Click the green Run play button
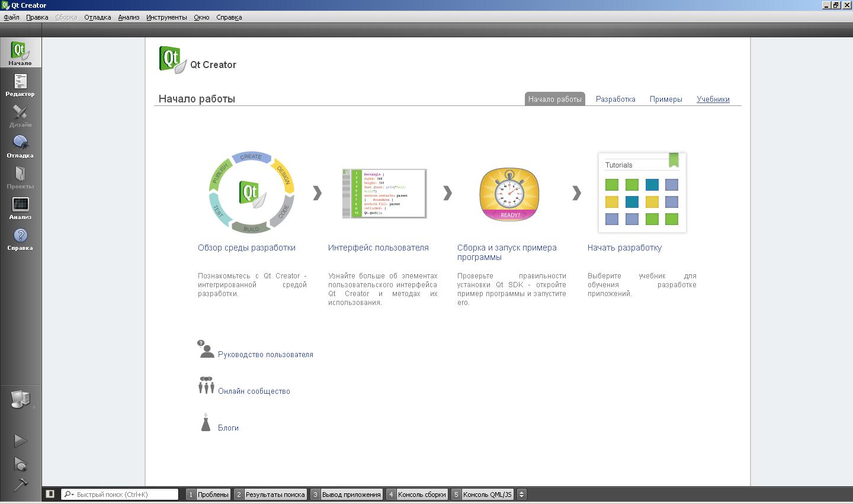Image resolution: width=853 pixels, height=504 pixels. click(20, 441)
